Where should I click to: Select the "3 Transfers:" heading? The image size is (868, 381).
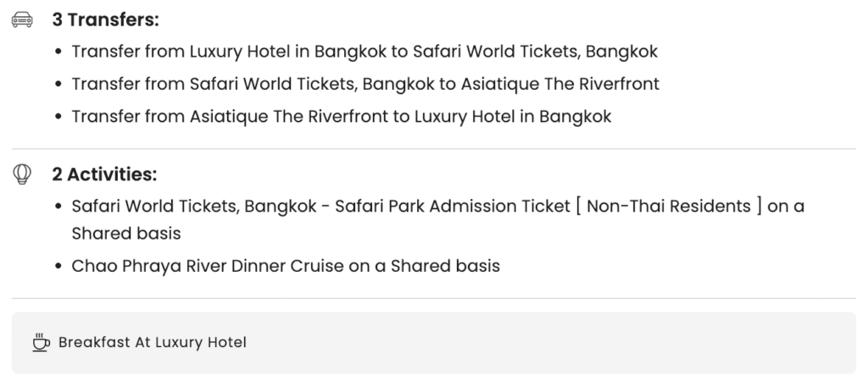105,19
